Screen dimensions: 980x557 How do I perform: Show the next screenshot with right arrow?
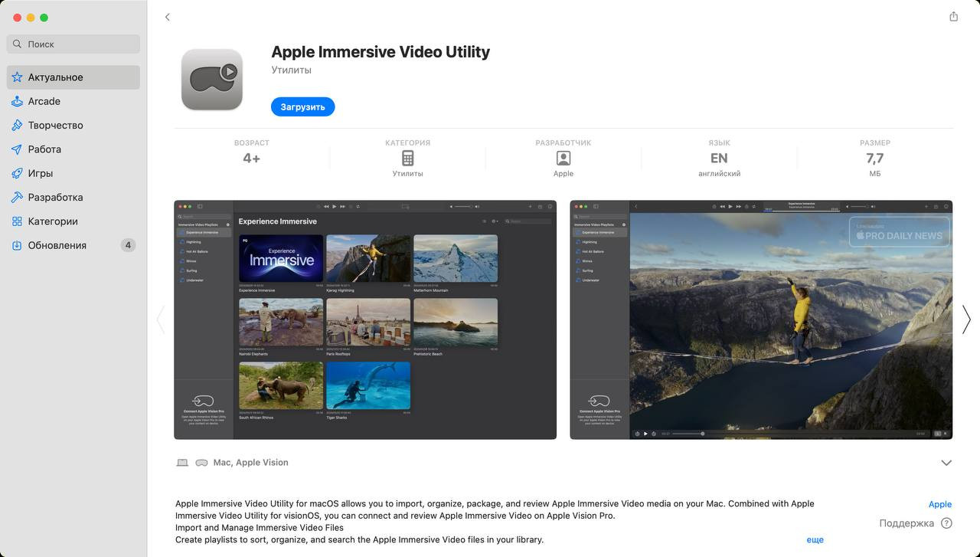[x=966, y=319]
